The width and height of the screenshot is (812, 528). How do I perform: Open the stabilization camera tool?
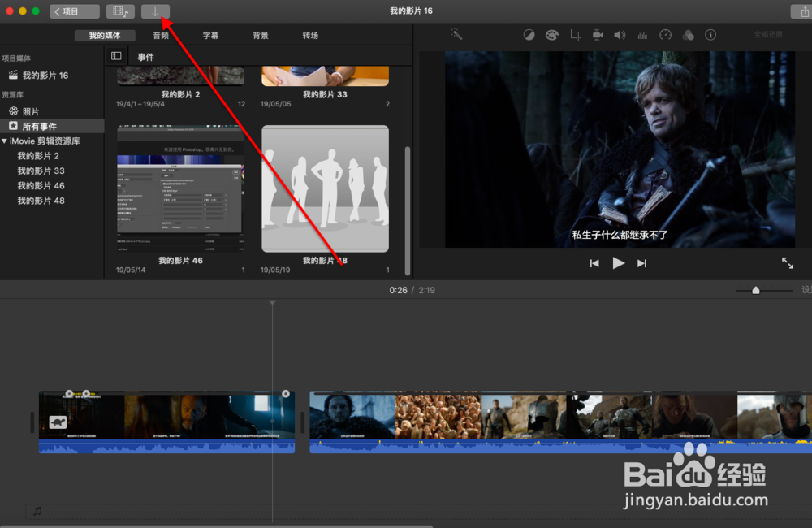click(x=598, y=35)
